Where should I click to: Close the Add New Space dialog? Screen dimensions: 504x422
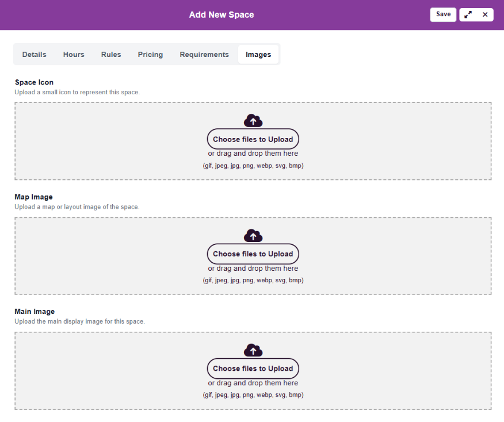[x=485, y=14]
